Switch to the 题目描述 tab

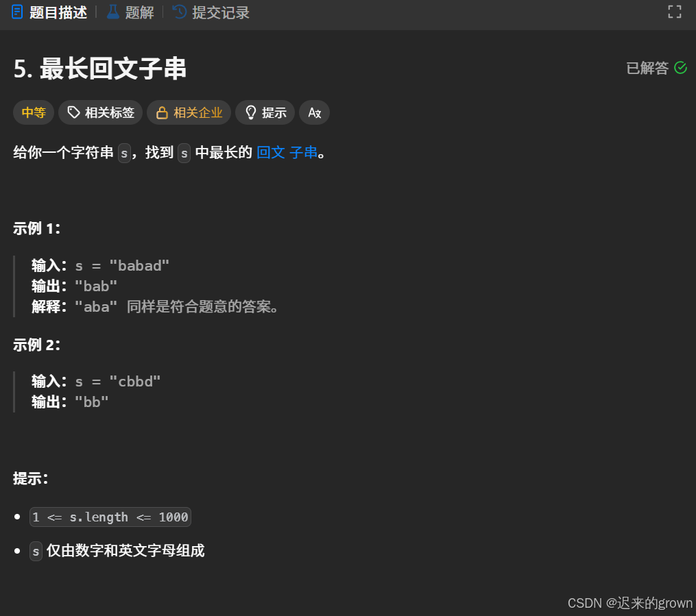(x=49, y=12)
